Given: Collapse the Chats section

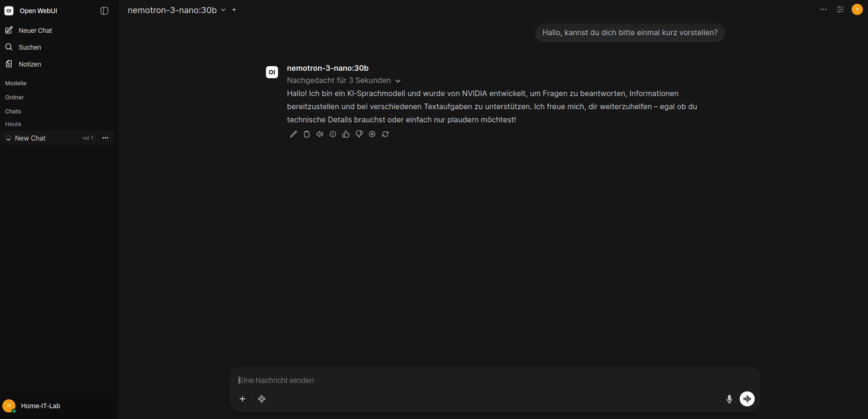Looking at the screenshot, I should point(13,112).
